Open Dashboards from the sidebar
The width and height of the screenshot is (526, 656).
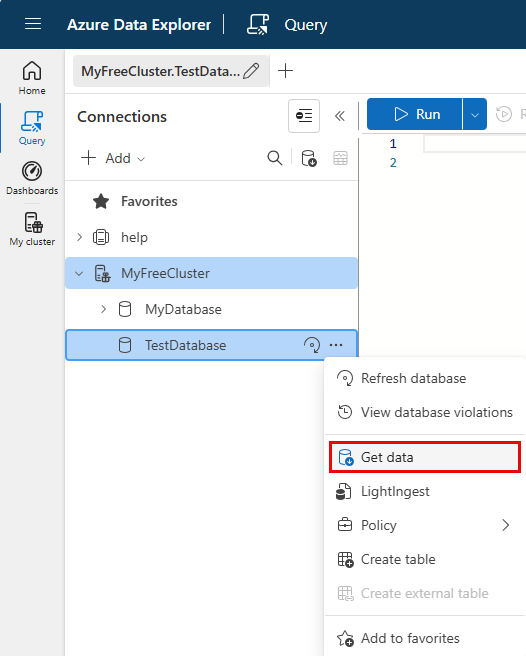(x=32, y=179)
